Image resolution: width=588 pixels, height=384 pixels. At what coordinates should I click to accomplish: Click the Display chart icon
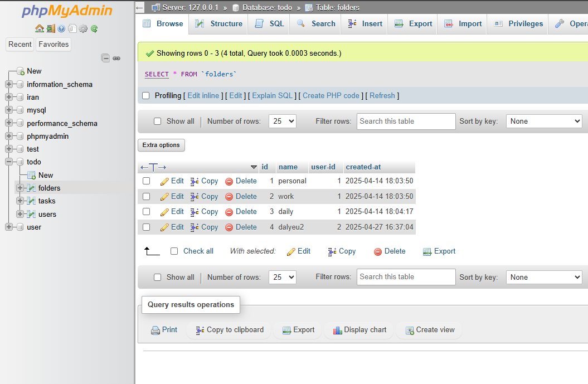338,330
